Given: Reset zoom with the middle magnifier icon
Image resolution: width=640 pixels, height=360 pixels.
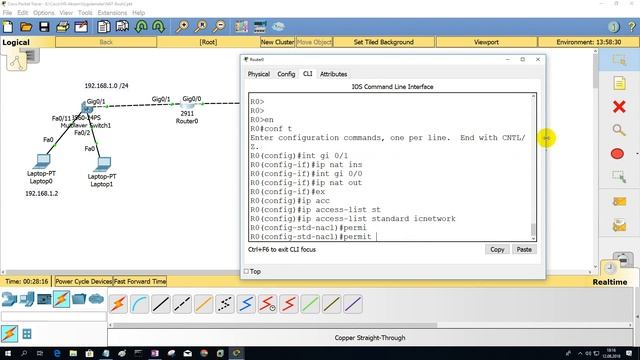Looking at the screenshot, I should (200, 27).
